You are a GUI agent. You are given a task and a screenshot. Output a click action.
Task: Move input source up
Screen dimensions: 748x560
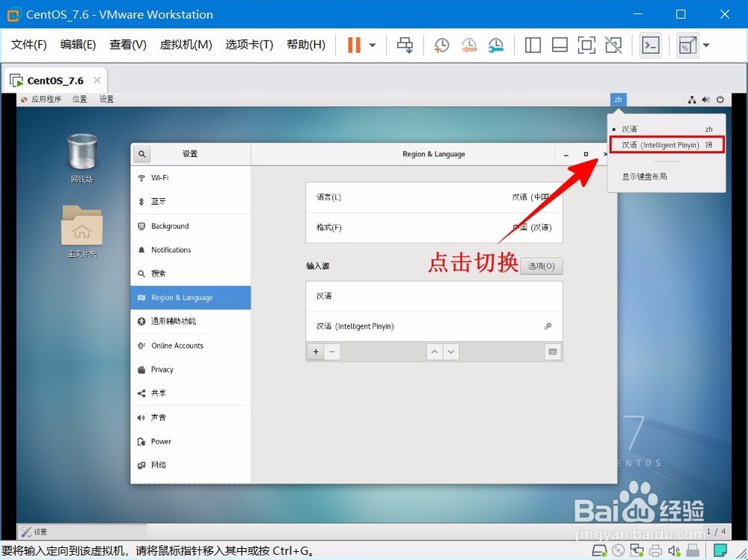point(434,352)
